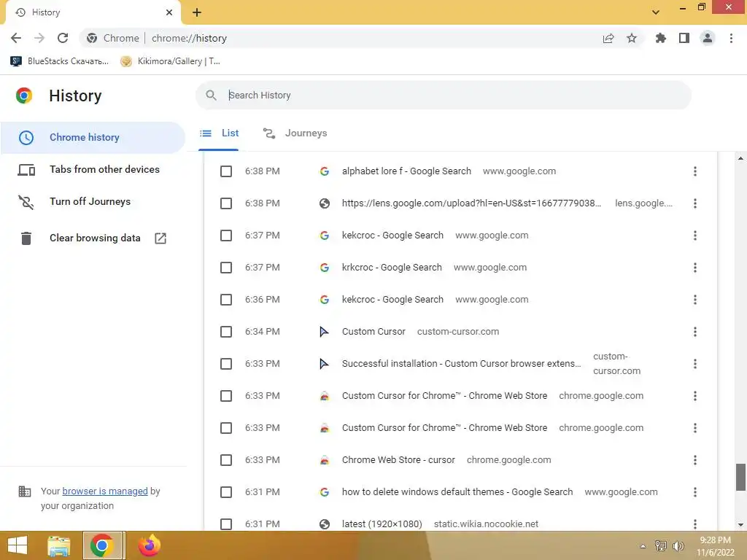The image size is (747, 560).
Task: Share this page via the share icon
Action: pyautogui.click(x=608, y=38)
